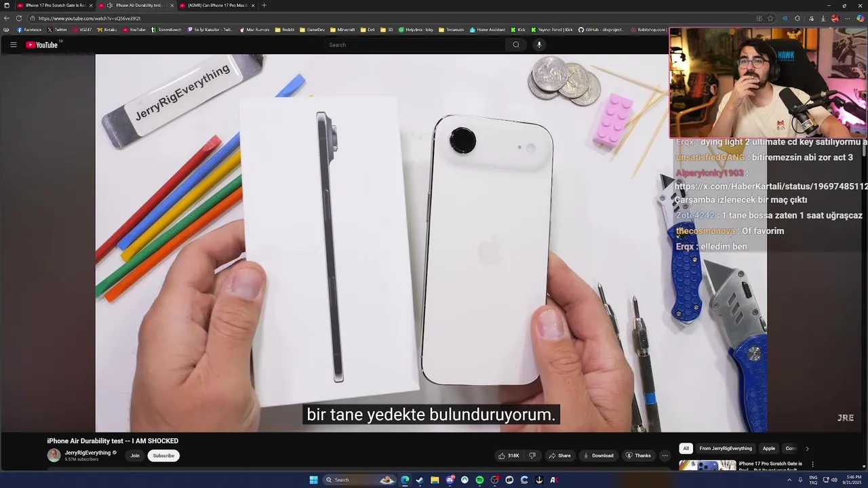Image resolution: width=868 pixels, height=488 pixels.
Task: Click the Windows taskbar Search box
Action: tap(359, 480)
